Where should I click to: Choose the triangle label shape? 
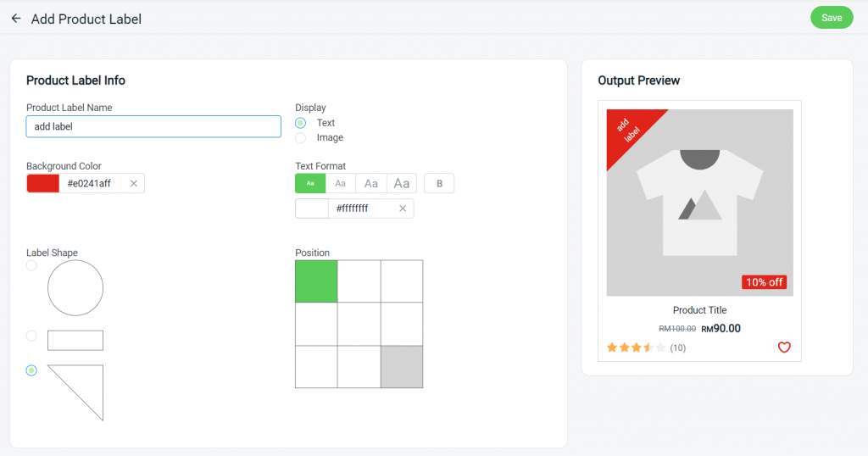(x=31, y=370)
